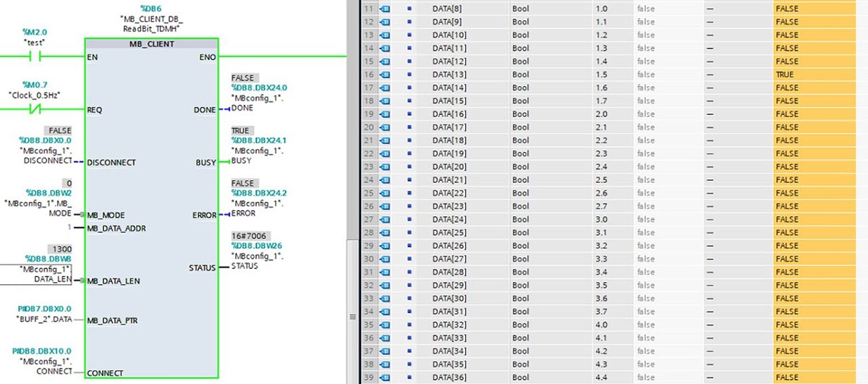Image resolution: width=868 pixels, height=384 pixels.
Task: Click the tag icon in DATA[23] row
Action: (385, 206)
